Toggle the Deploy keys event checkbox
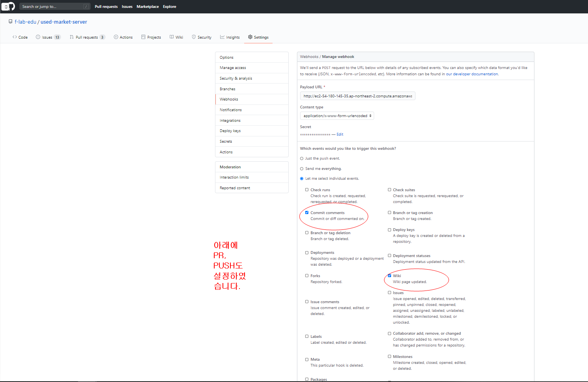 (x=390, y=229)
